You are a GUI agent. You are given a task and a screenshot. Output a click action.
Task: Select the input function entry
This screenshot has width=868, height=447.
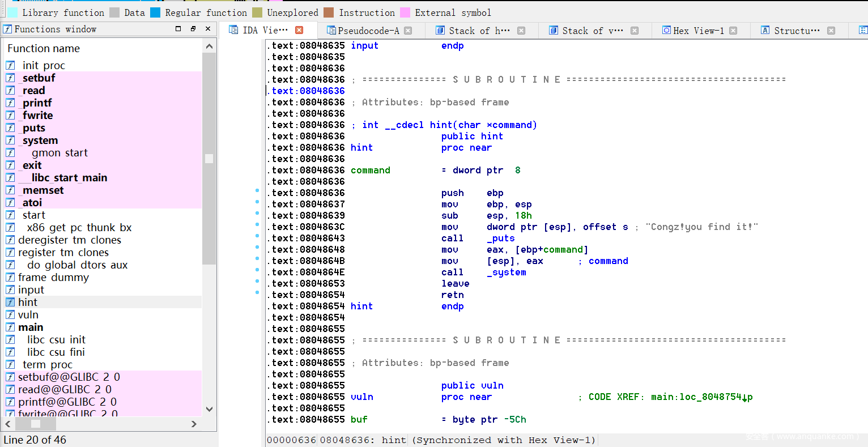click(31, 290)
